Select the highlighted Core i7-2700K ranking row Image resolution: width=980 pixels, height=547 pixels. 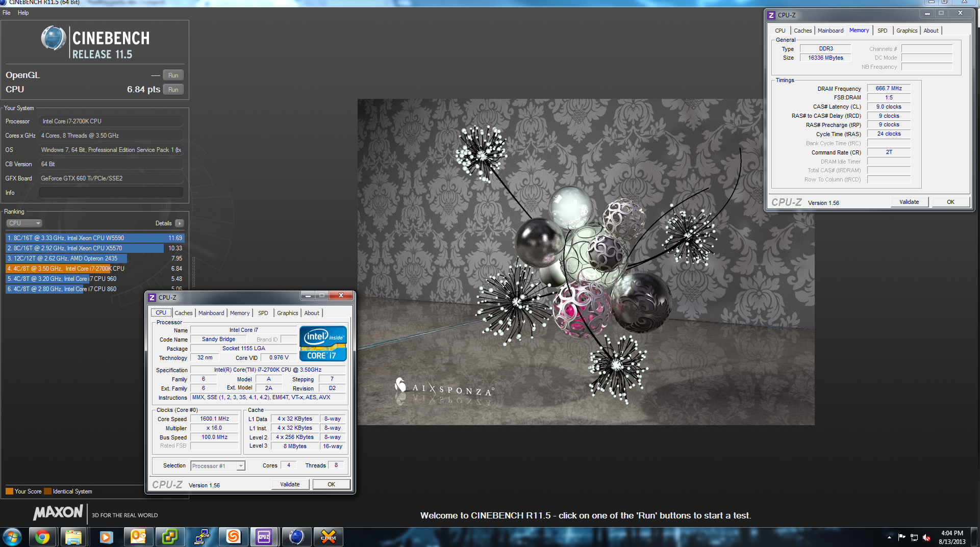pos(95,269)
